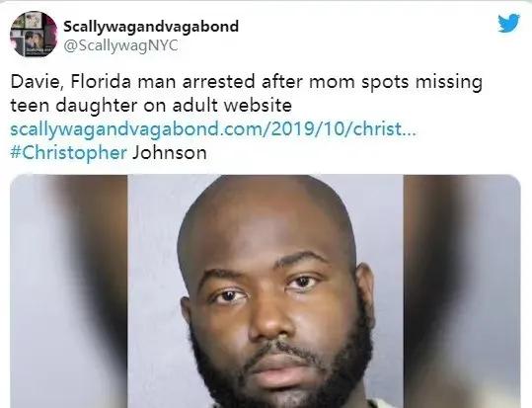Click the Twitter bird logo

tap(508, 23)
